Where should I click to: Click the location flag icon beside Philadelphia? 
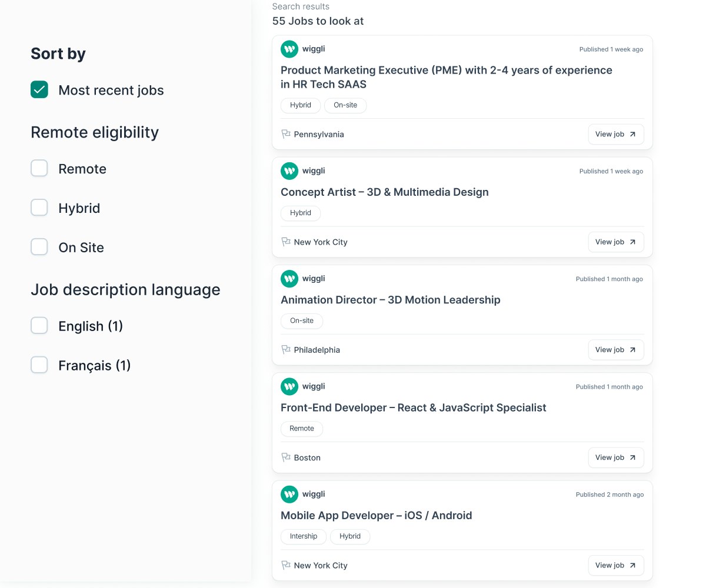(x=286, y=350)
